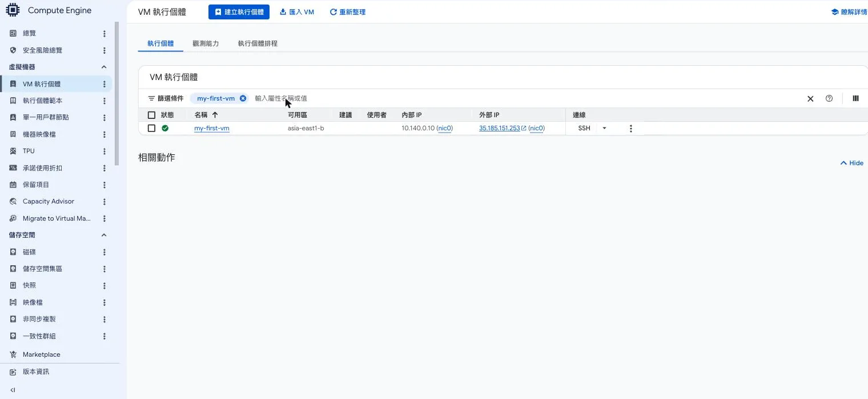Select VM 執行個體 in the sidebar
Image resolution: width=868 pixels, height=399 pixels.
(57, 84)
